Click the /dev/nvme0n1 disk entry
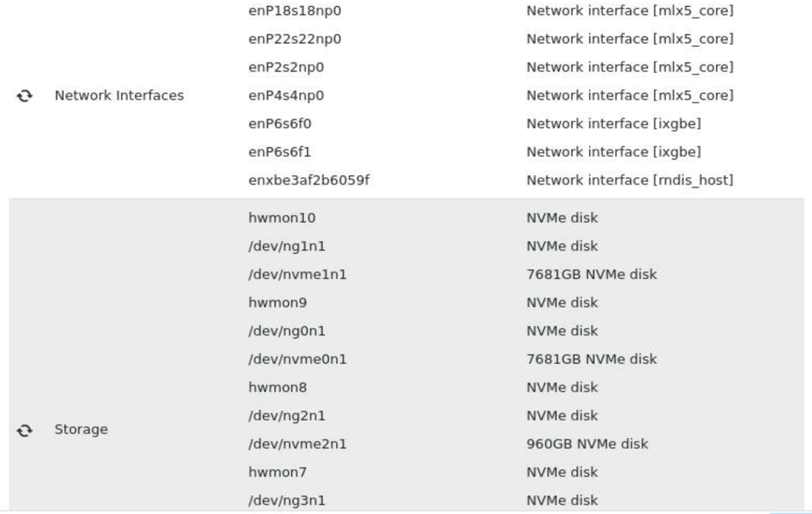The height and width of the screenshot is (514, 812). click(x=297, y=360)
